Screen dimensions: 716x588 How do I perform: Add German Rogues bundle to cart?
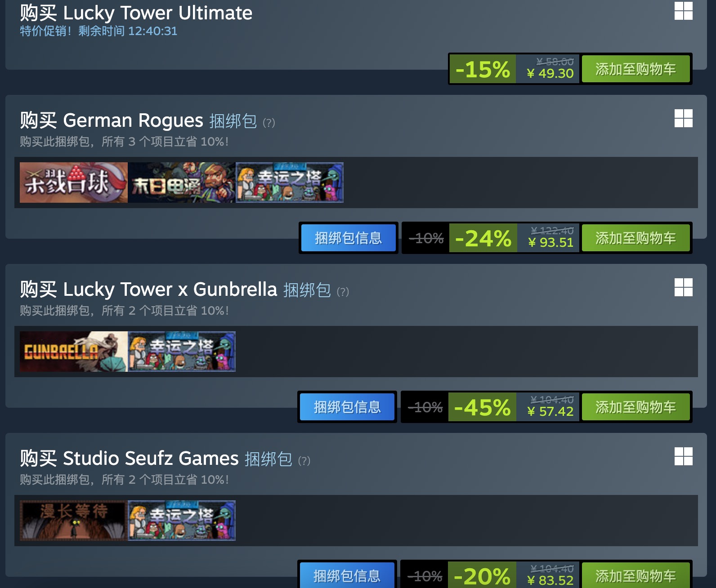point(635,238)
